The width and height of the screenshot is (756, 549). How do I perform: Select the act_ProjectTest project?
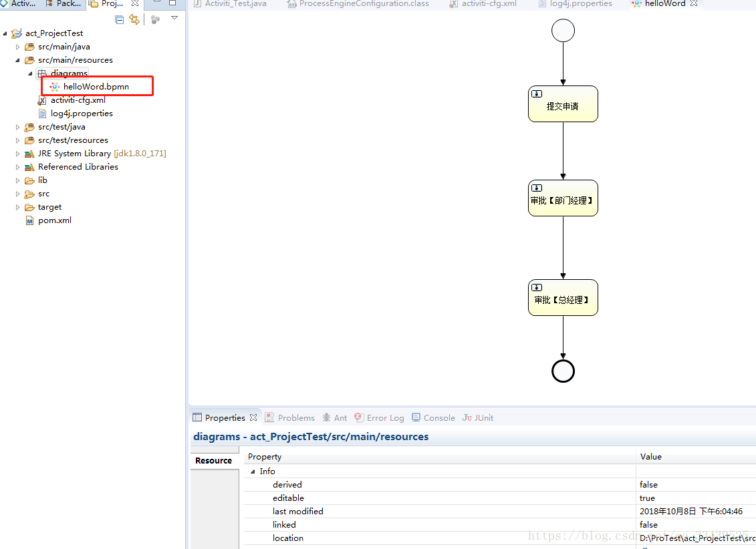(54, 33)
